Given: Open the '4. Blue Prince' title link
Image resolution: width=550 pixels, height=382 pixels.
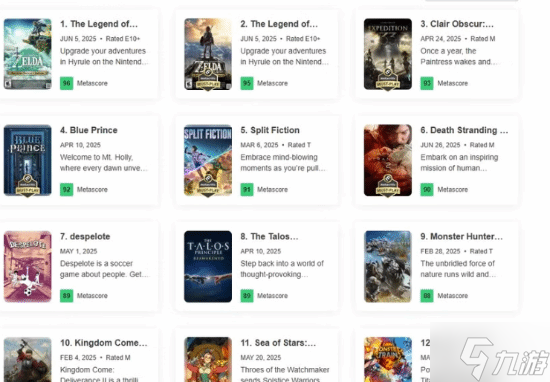Looking at the screenshot, I should 89,130.
